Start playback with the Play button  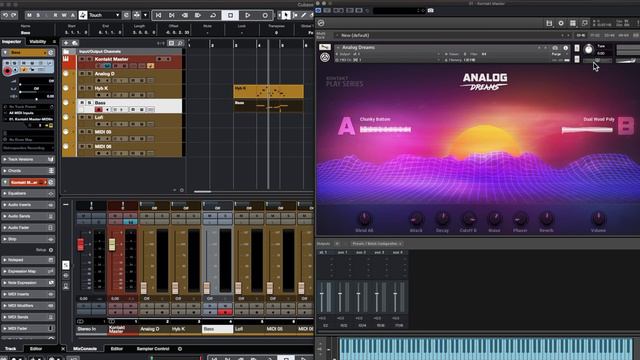pos(247,15)
